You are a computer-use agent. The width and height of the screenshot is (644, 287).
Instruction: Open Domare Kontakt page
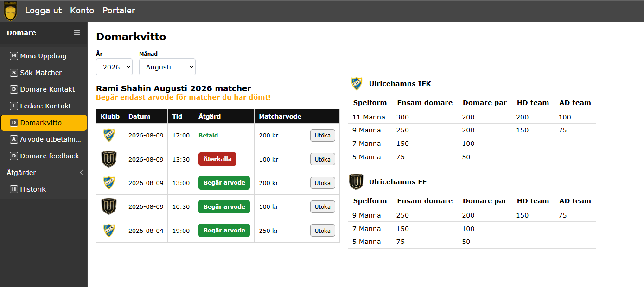[44, 89]
